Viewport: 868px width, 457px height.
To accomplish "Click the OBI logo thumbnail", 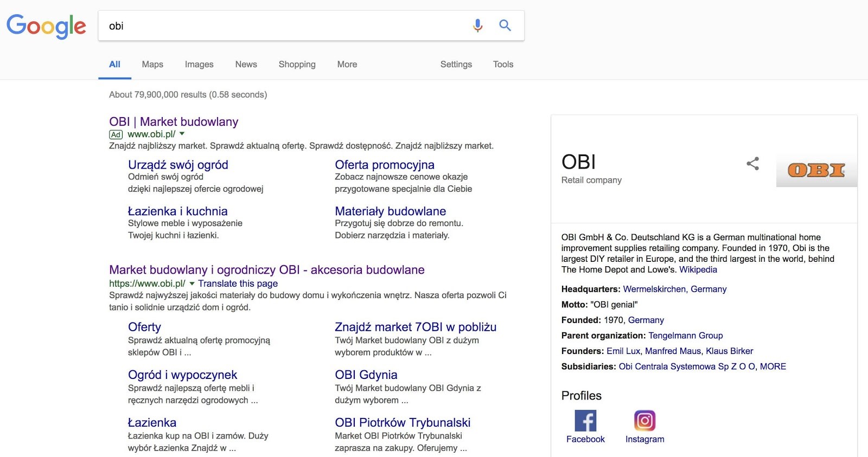I will pos(816,170).
